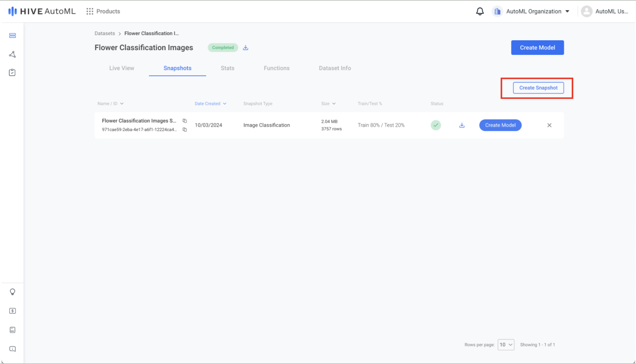Click the Flower Classification I... breadcrumb

click(x=151, y=33)
